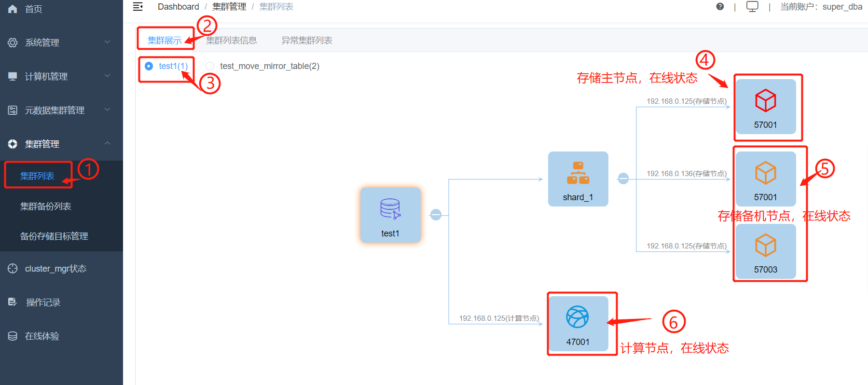This screenshot has width=868, height=385.
Task: Click the help question mark icon
Action: click(x=720, y=7)
